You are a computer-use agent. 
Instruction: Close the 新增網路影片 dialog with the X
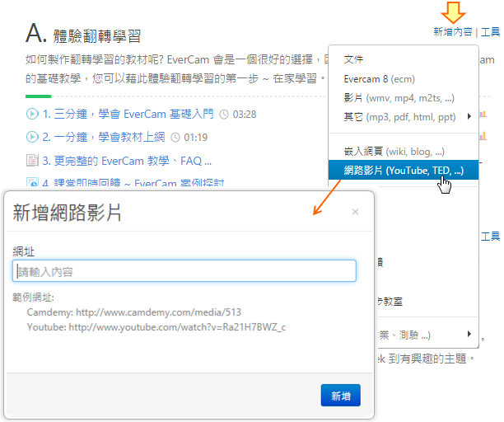pos(355,212)
